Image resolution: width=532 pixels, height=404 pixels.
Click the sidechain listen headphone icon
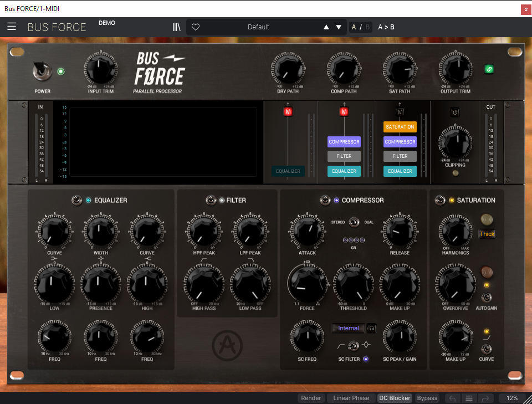[x=371, y=328]
